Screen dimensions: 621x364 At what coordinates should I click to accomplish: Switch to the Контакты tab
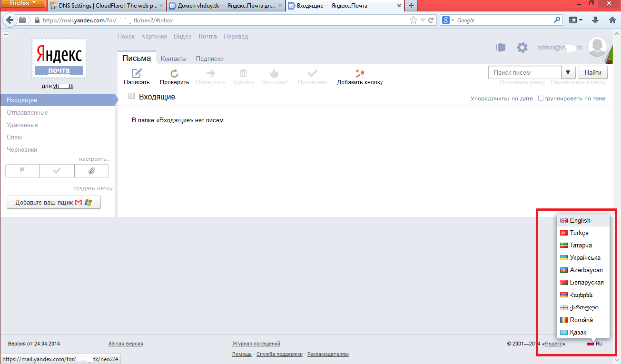(173, 59)
